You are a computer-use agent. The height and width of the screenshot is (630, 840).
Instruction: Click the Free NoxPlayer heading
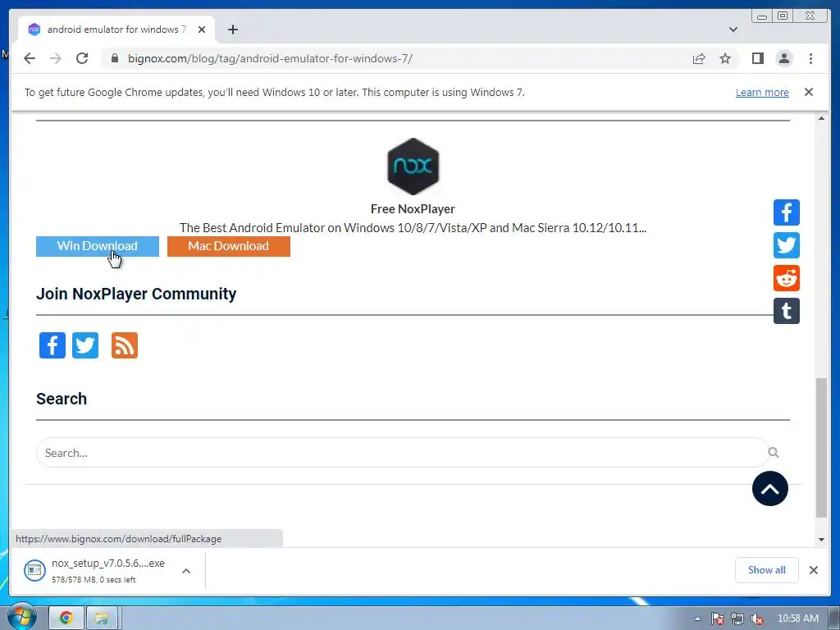413,209
